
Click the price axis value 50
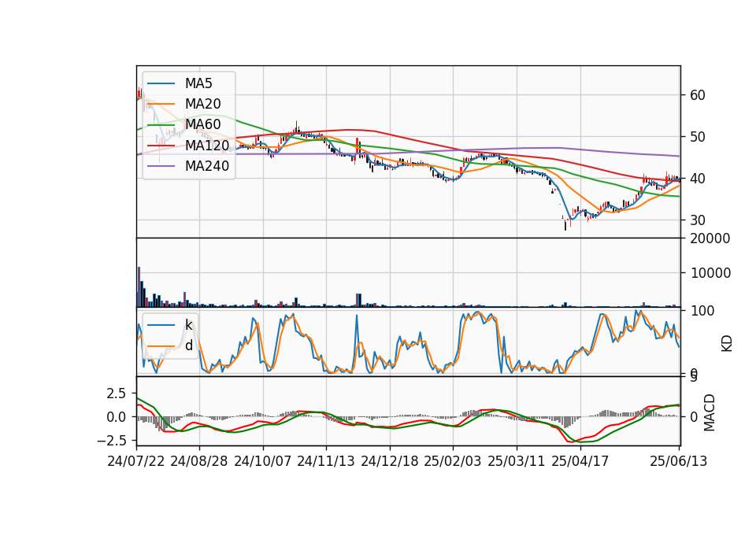[x=698, y=137]
